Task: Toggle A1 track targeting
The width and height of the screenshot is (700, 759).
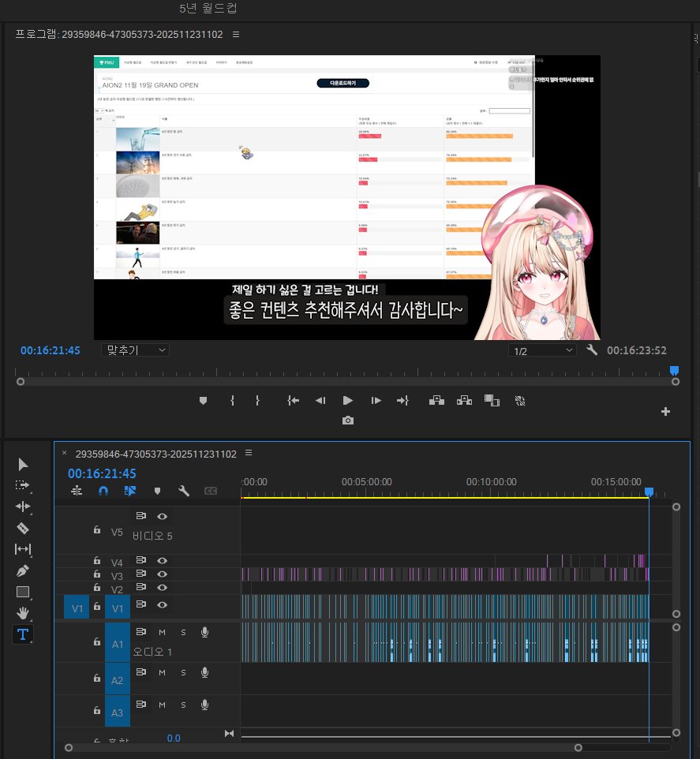Action: point(118,643)
